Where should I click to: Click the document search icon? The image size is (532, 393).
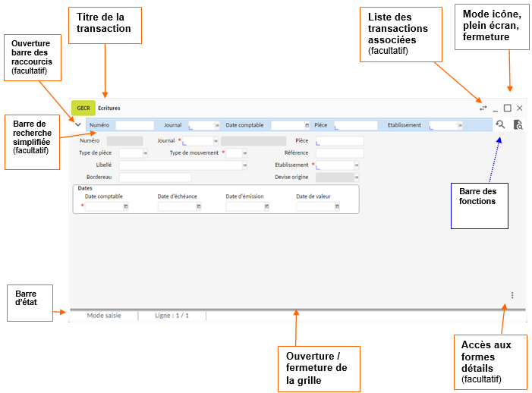518,125
